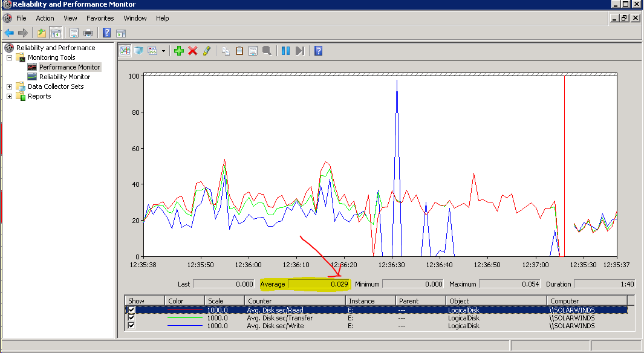This screenshot has height=353, width=644.
Task: Select Reliability Monitor in the tree
Action: (64, 77)
